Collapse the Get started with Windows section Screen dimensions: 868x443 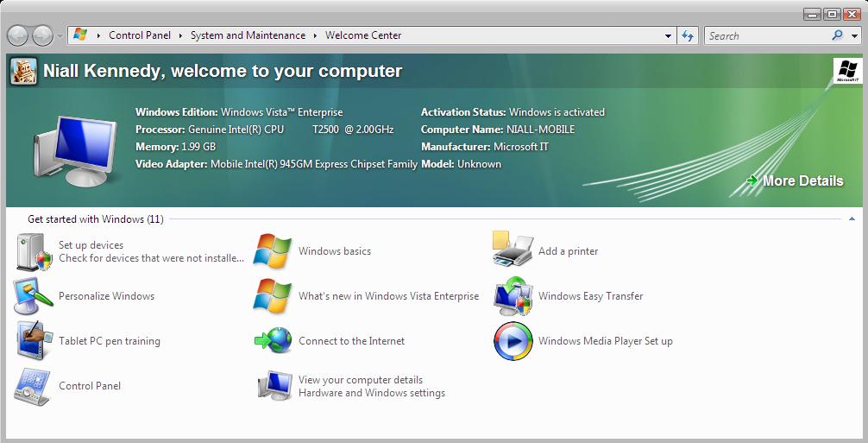pos(852,219)
